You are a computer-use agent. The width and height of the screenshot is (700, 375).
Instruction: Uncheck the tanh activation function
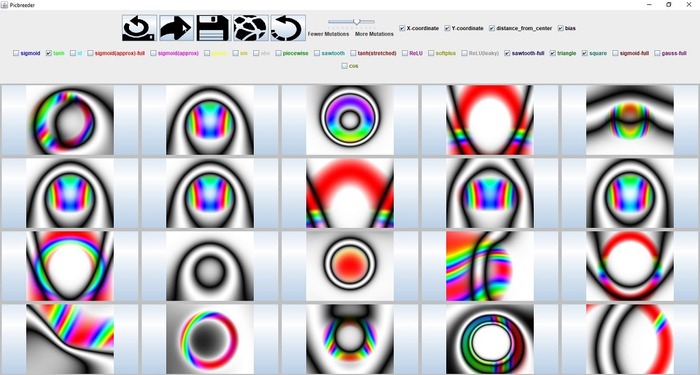point(49,53)
